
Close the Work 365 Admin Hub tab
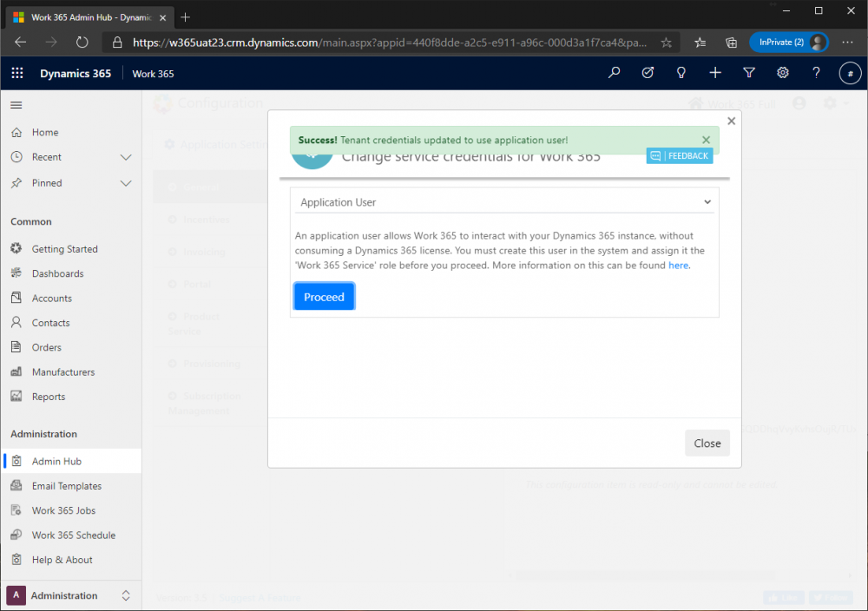163,17
